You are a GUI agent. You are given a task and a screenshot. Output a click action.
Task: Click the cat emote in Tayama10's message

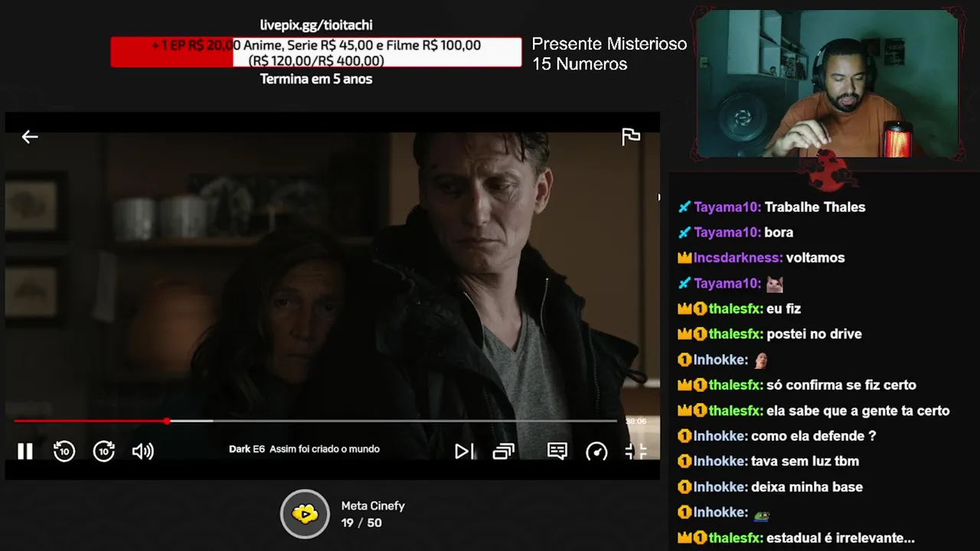pos(775,284)
